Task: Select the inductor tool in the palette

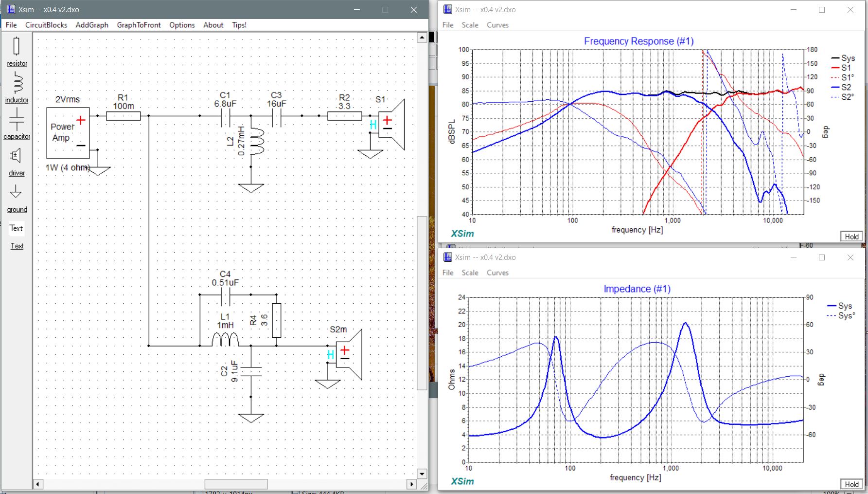Action: click(x=17, y=88)
